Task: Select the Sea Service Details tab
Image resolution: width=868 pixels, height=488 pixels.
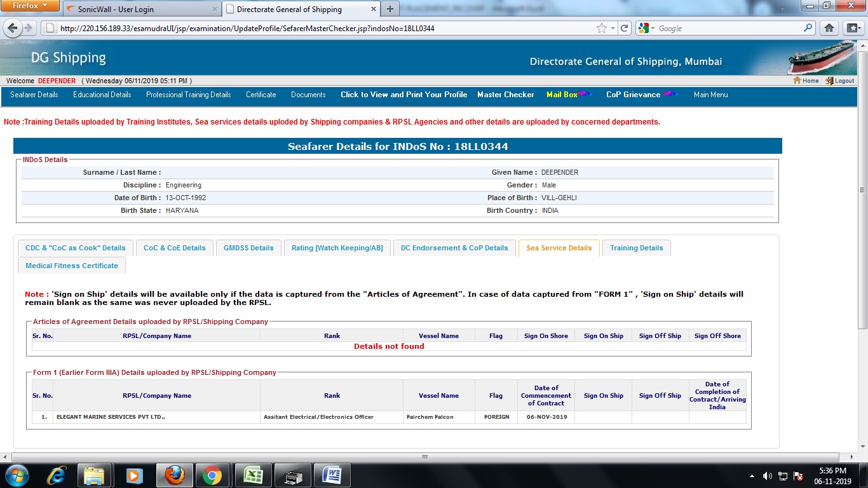Action: click(559, 248)
